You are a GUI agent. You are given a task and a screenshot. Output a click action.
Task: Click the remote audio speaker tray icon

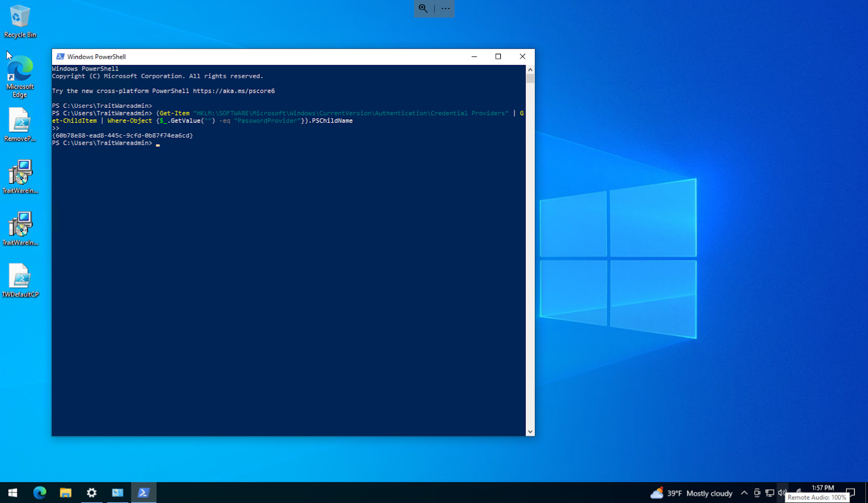click(782, 493)
